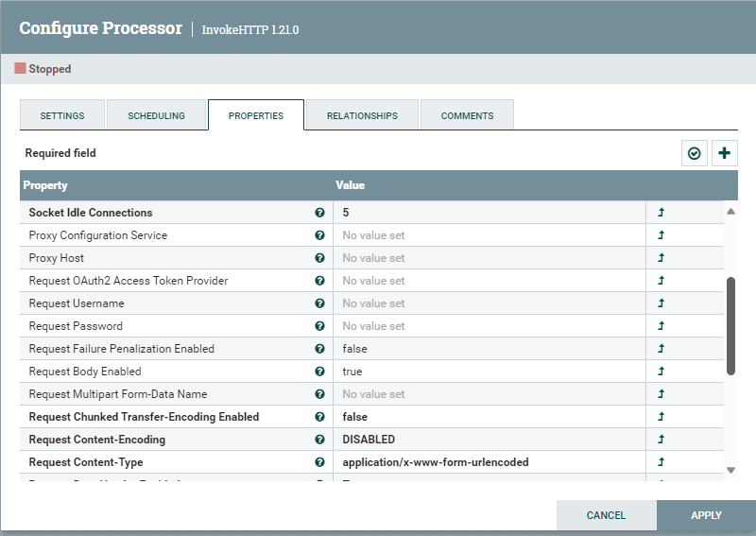
Task: Click arrow icon in Request Multipart Form-Data Name row
Action: [661, 393]
